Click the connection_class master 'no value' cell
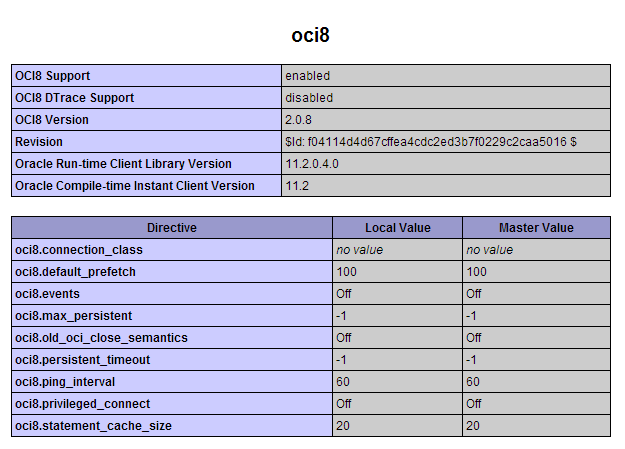 point(536,250)
